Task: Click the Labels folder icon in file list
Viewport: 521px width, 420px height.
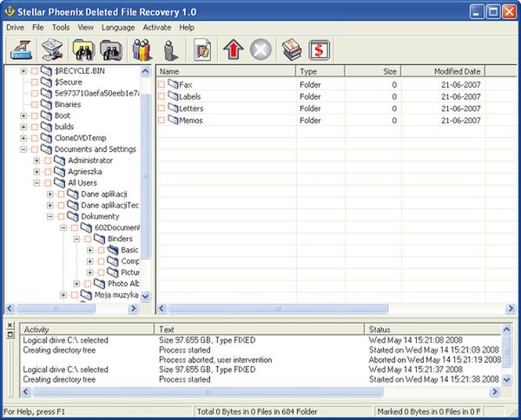Action: point(173,96)
